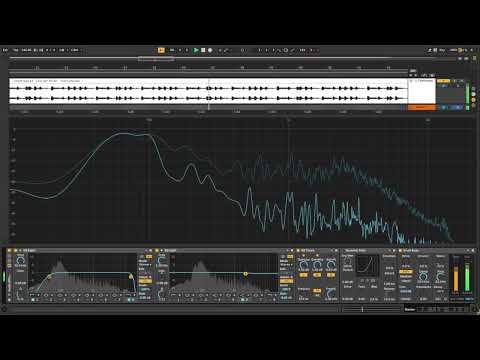Toggle the orange button left of transport
The width and height of the screenshot is (480, 360).
[161, 50]
